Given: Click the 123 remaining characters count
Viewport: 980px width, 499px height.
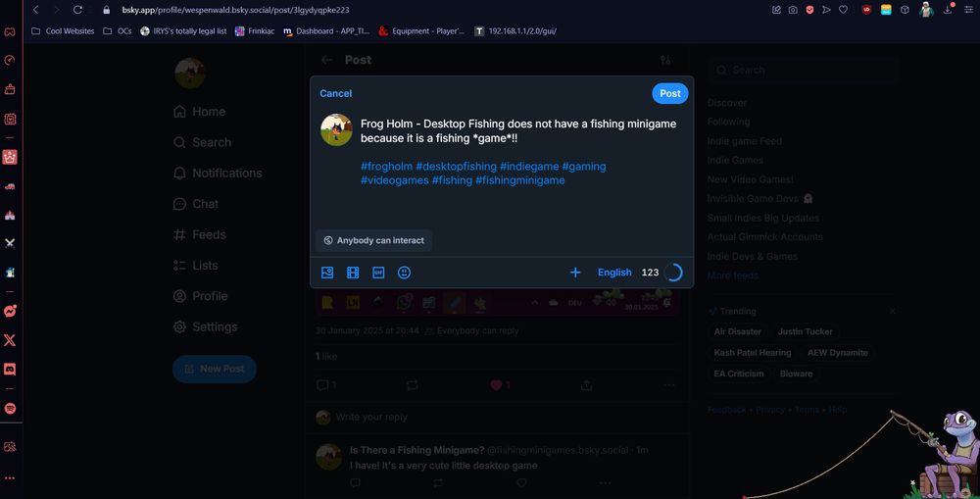Looking at the screenshot, I should coord(650,273).
